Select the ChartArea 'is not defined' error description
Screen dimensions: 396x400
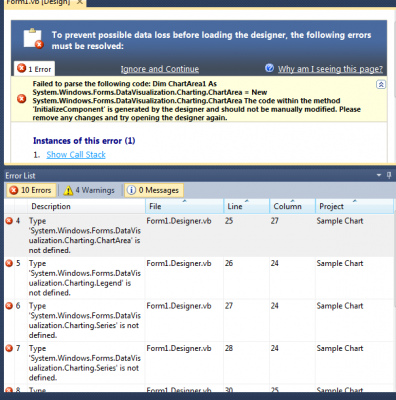(x=85, y=235)
